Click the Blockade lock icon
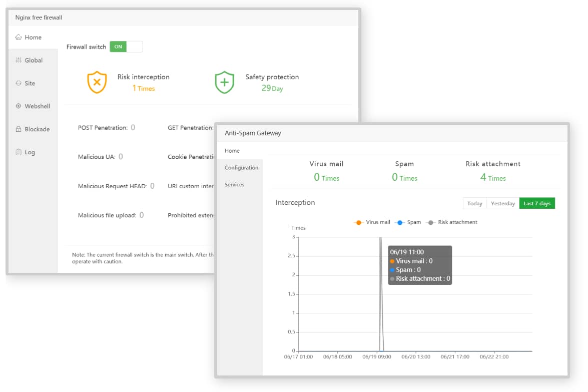 [19, 129]
